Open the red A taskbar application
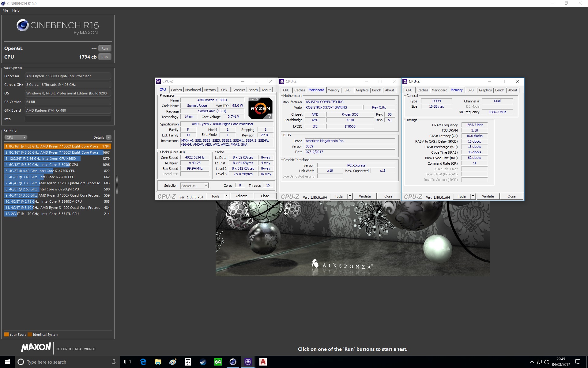588x368 pixels. coord(263,362)
